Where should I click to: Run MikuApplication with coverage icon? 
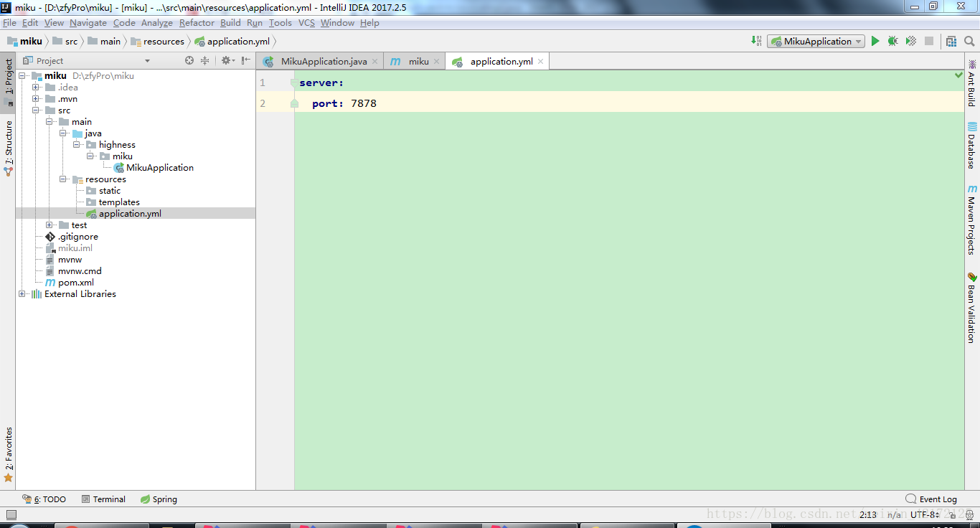tap(910, 42)
